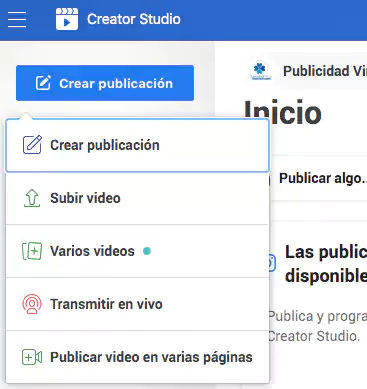Choose Subir video menu option
The image size is (367, 389).
[137, 198]
